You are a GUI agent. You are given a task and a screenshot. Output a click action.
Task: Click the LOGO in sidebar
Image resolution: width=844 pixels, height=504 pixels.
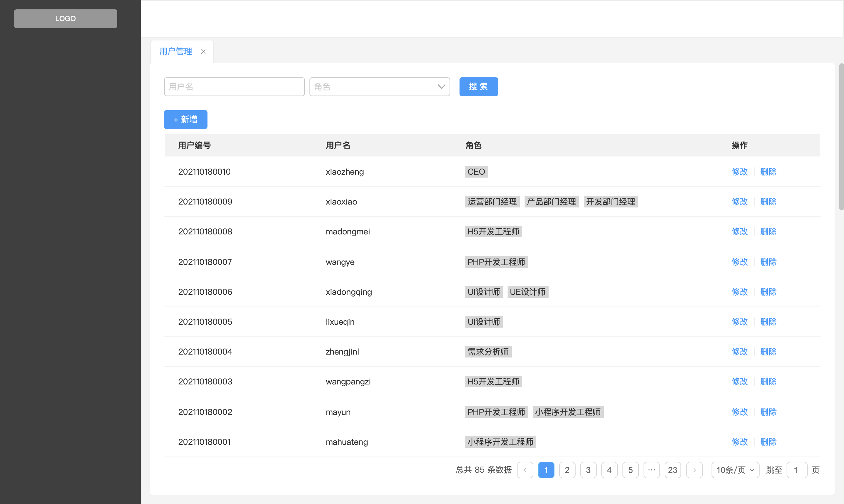tap(66, 19)
